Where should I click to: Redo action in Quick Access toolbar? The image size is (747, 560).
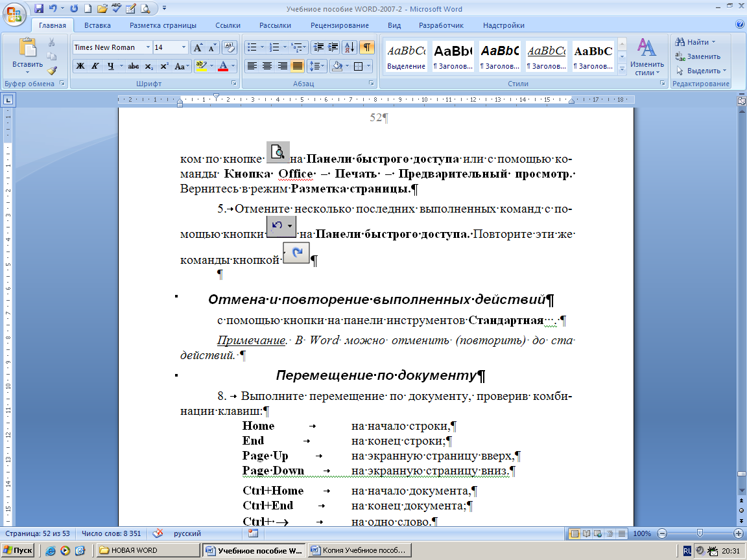(74, 8)
